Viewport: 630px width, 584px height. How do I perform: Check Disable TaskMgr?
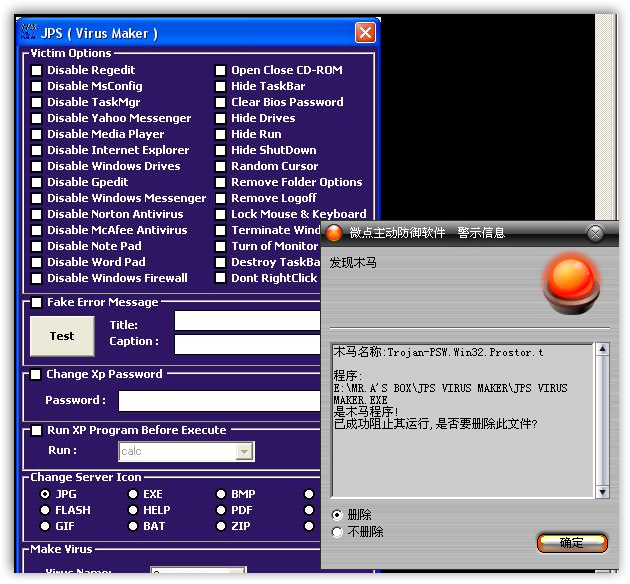[37, 102]
